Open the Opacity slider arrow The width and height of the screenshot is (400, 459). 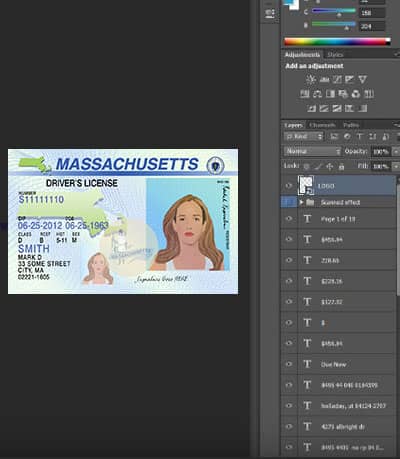click(x=396, y=152)
